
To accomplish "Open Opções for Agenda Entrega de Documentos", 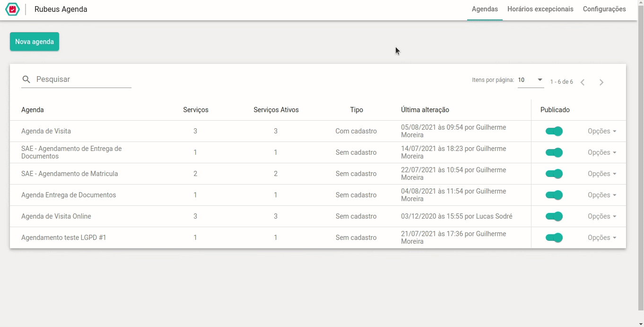I will pyautogui.click(x=602, y=195).
